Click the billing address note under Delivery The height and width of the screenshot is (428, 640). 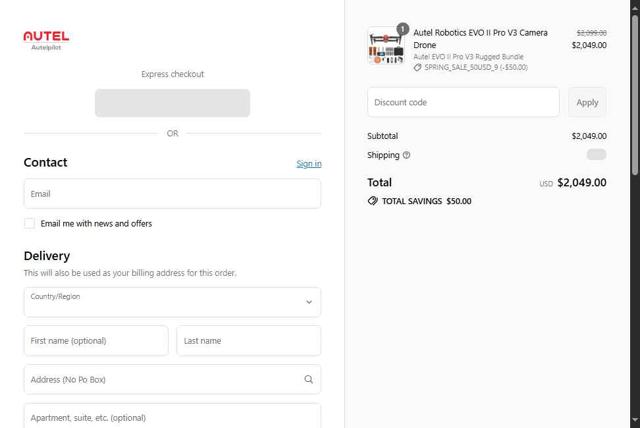pyautogui.click(x=130, y=273)
